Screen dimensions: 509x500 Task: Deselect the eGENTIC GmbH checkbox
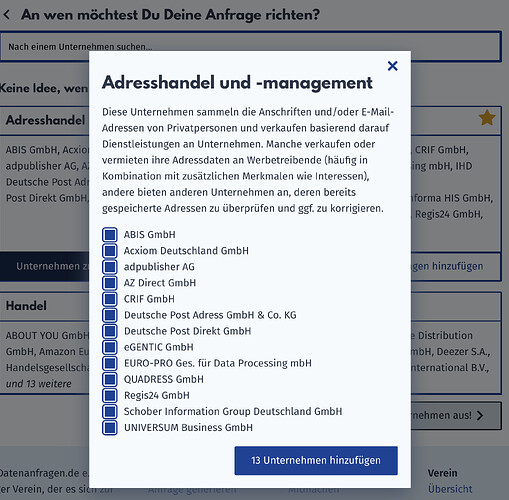point(110,347)
